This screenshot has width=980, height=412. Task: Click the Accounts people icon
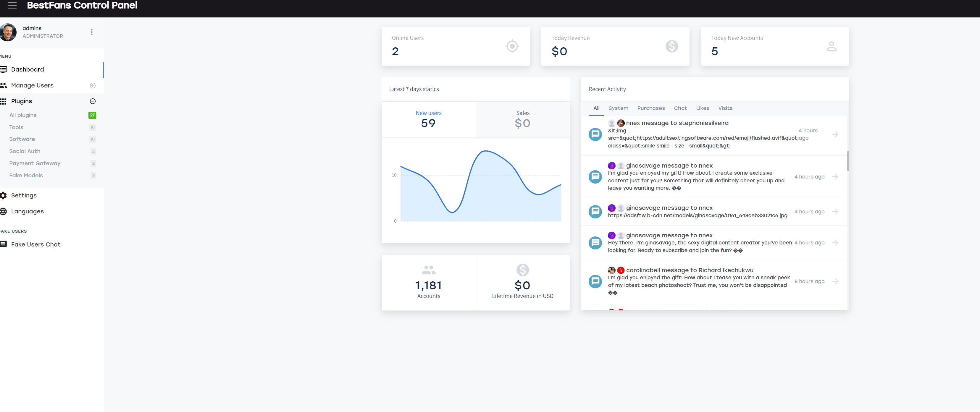pyautogui.click(x=429, y=270)
